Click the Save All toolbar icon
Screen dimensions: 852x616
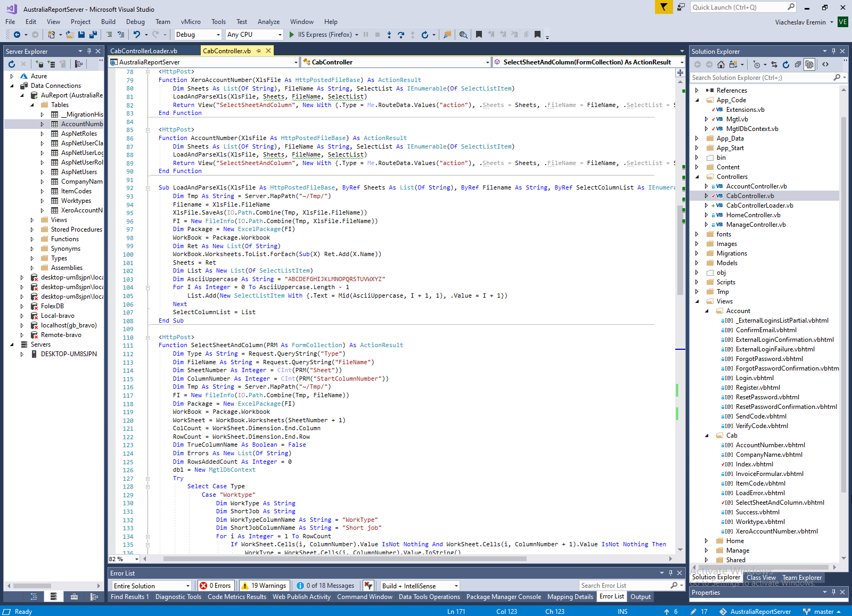pos(93,35)
